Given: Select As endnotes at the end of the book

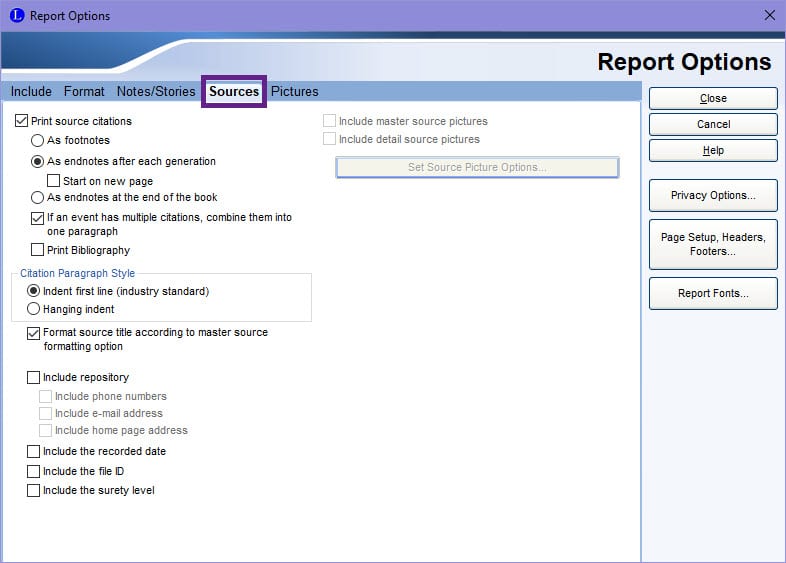Looking at the screenshot, I should (x=37, y=198).
